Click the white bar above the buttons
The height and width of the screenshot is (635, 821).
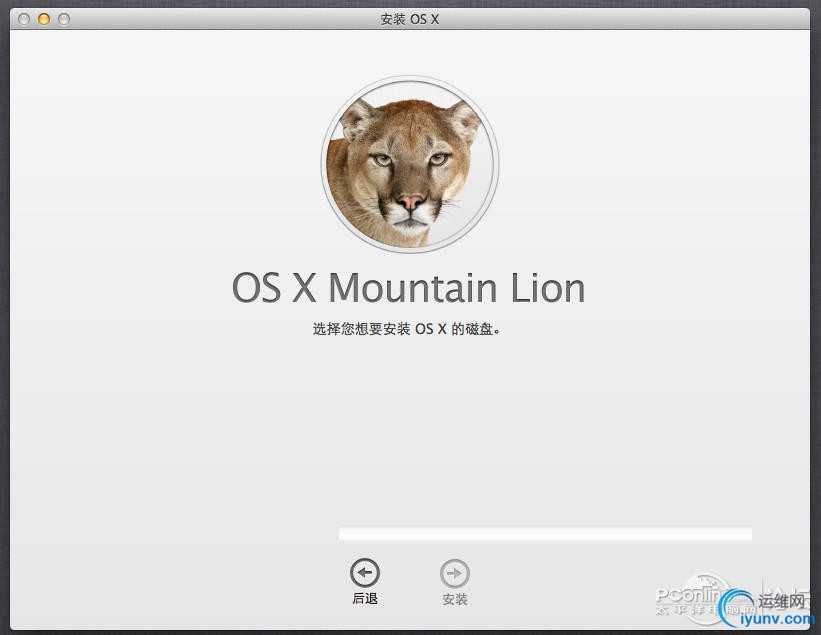[x=545, y=533]
